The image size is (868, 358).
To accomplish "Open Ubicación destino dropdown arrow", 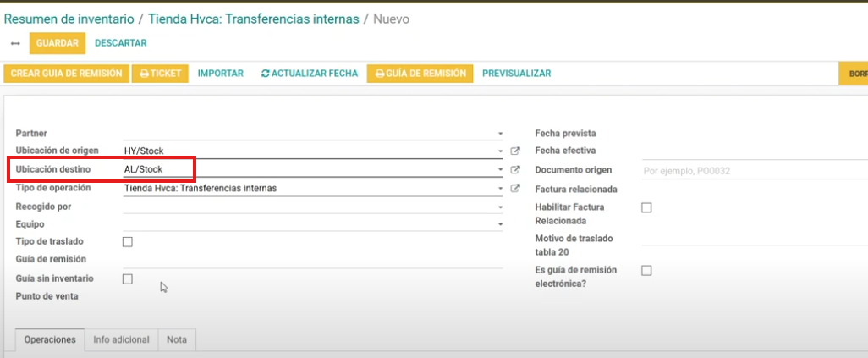I will point(500,170).
